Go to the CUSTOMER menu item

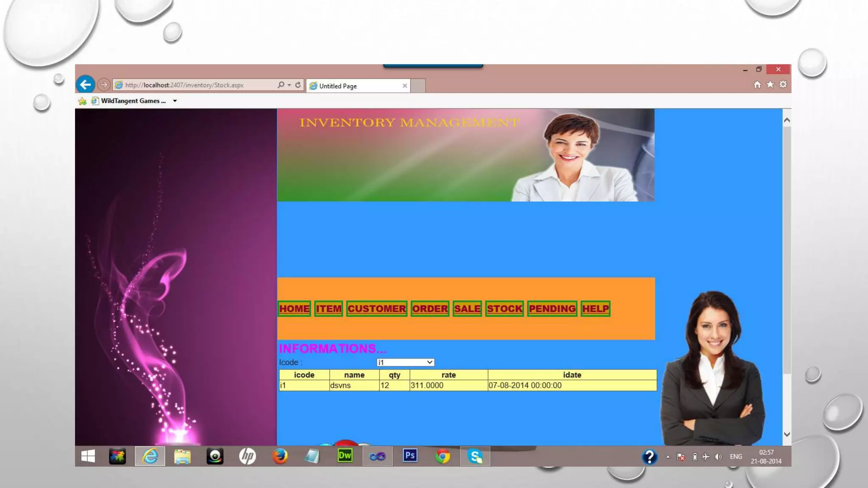click(x=376, y=309)
